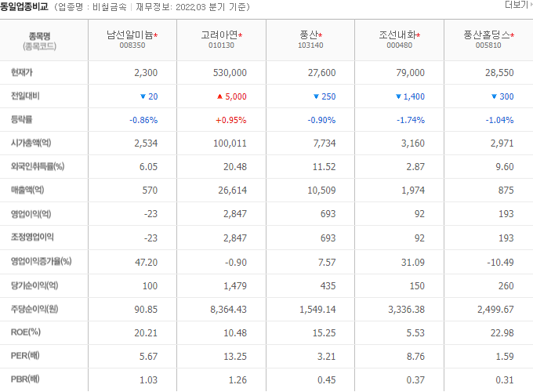Image resolution: width=533 pixels, height=392 pixels.
Task: Click the EPS value 3,336.38
Action: (x=407, y=310)
